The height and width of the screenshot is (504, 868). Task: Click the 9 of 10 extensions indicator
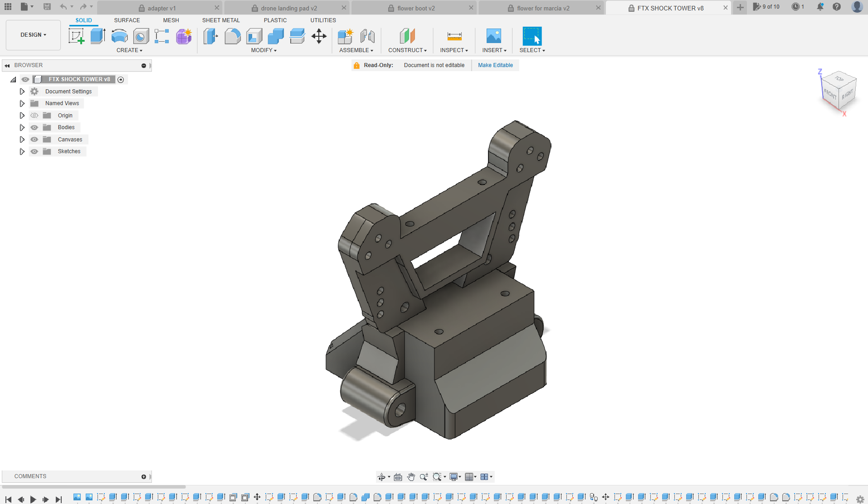(x=766, y=7)
